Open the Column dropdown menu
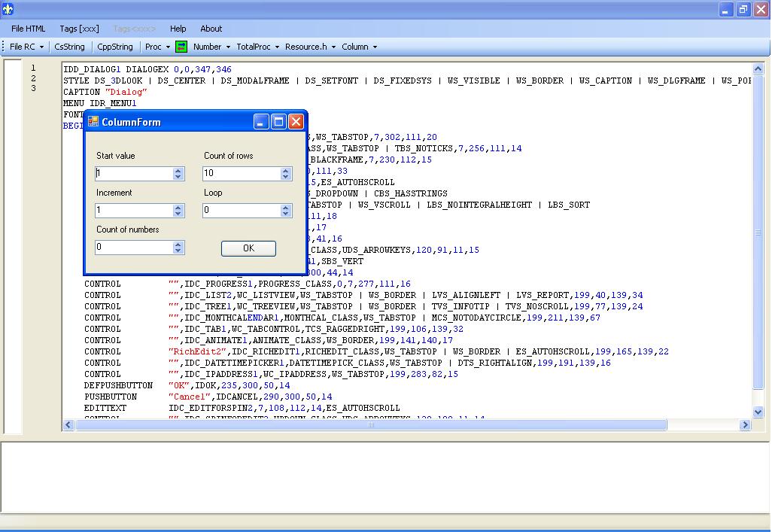This screenshot has height=532, width=772. tap(359, 47)
